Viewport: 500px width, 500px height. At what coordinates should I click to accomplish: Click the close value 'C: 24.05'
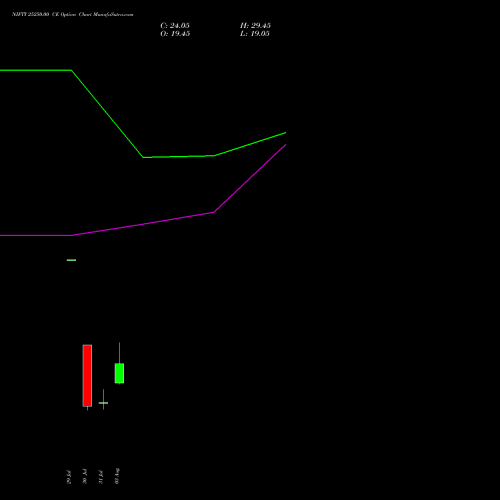pyautogui.click(x=175, y=26)
